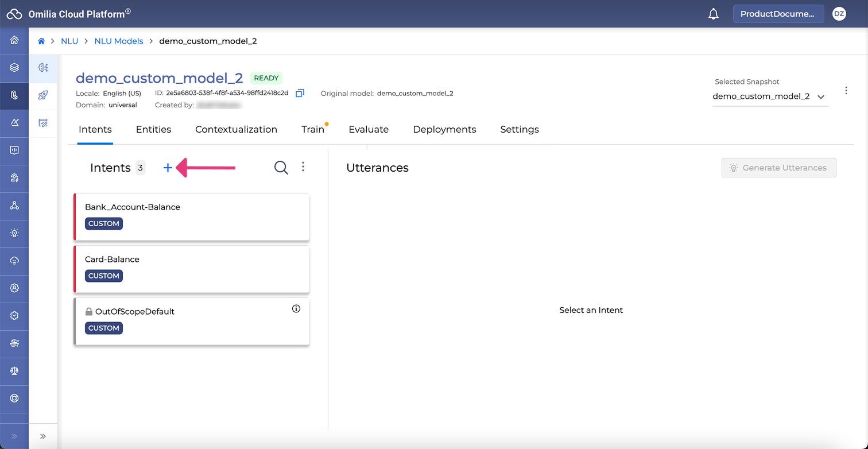This screenshot has width=868, height=449.
Task: Switch to the Entities tab
Action: tap(153, 129)
